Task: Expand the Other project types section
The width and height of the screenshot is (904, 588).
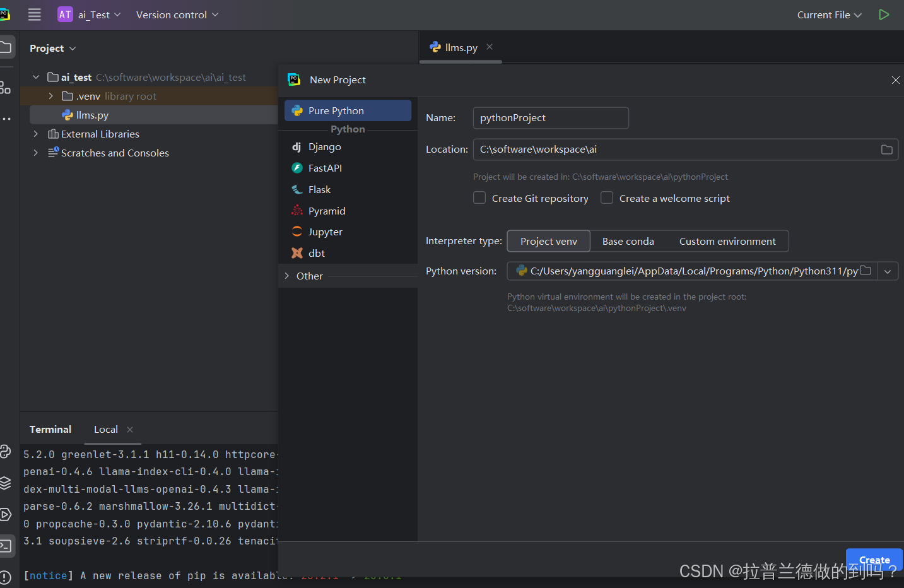Action: (287, 276)
